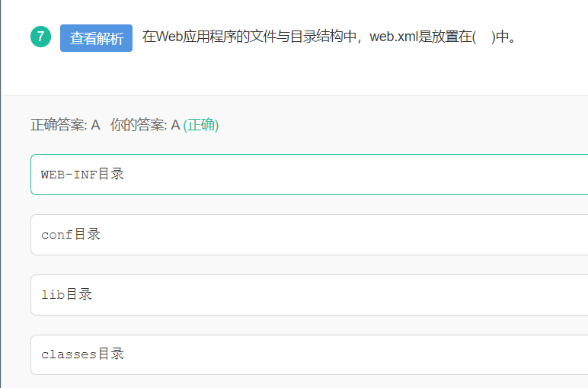Image resolution: width=588 pixels, height=388 pixels.
Task: Select the WEB-INF目录 answer option
Action: (309, 175)
